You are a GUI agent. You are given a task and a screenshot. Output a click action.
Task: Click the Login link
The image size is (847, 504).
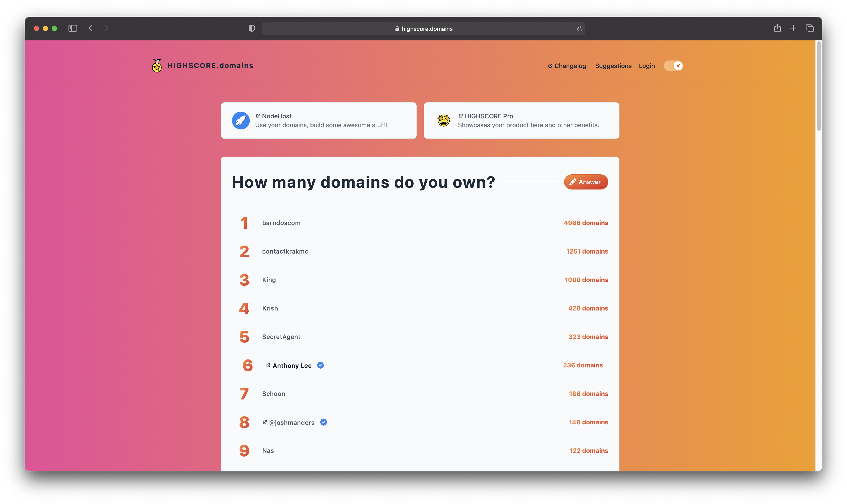[x=646, y=66]
